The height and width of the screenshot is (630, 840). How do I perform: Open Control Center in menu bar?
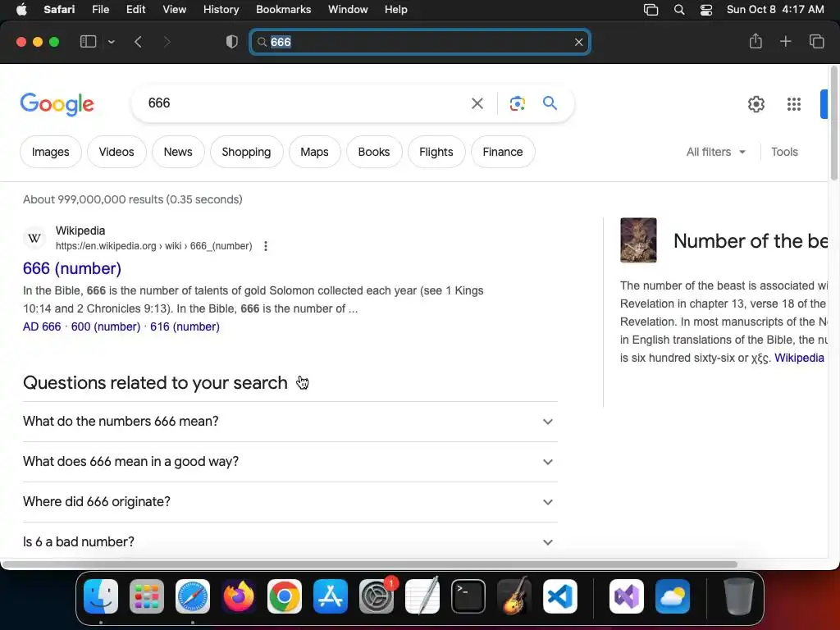point(706,10)
